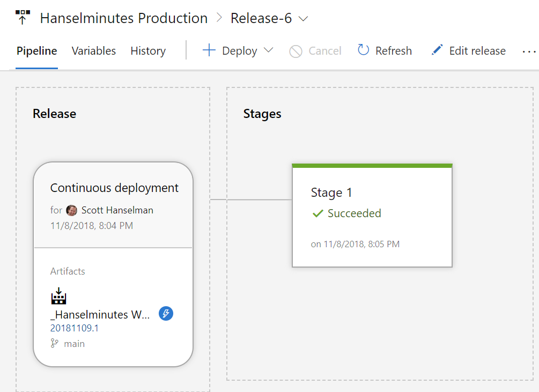539x392 pixels.
Task: Open the _Hanselminutes W... artifact
Action: click(x=100, y=314)
